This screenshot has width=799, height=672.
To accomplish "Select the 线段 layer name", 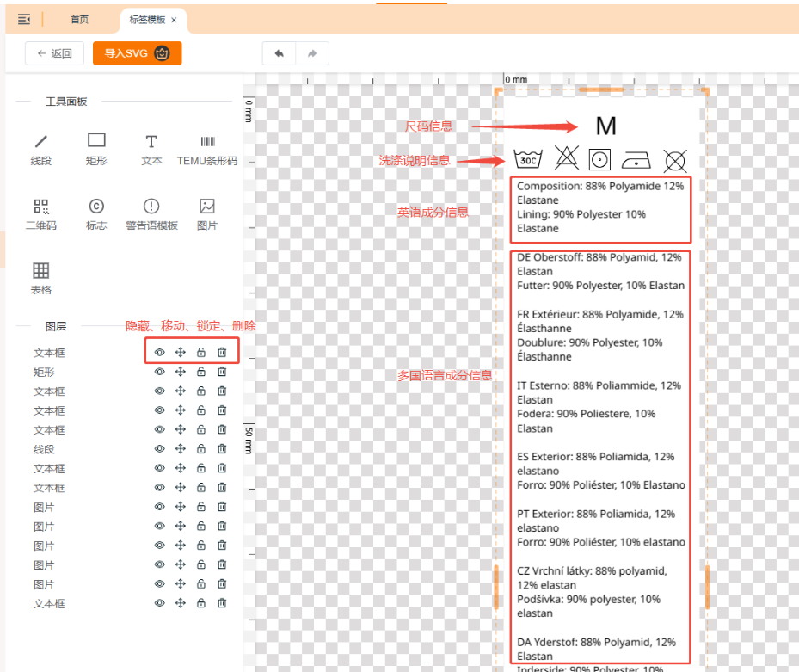I will point(44,449).
